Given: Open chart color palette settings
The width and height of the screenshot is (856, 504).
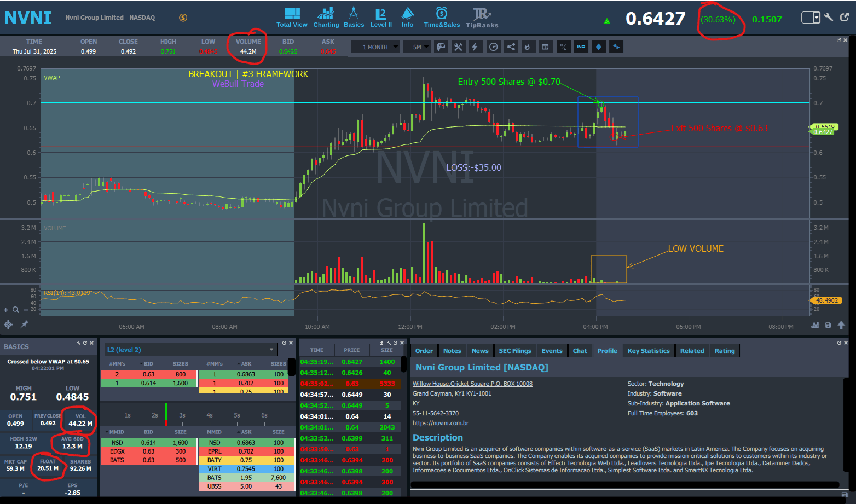Looking at the screenshot, I should (x=441, y=47).
